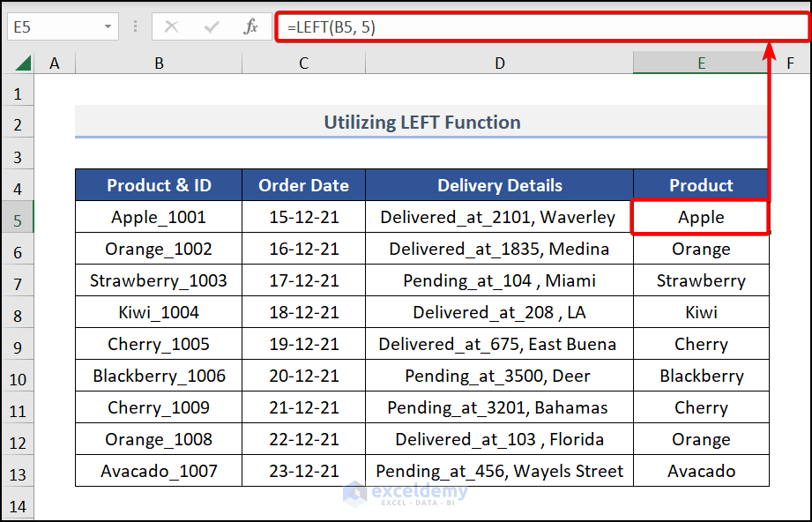Select column F header
The width and height of the screenshot is (812, 522).
790,63
